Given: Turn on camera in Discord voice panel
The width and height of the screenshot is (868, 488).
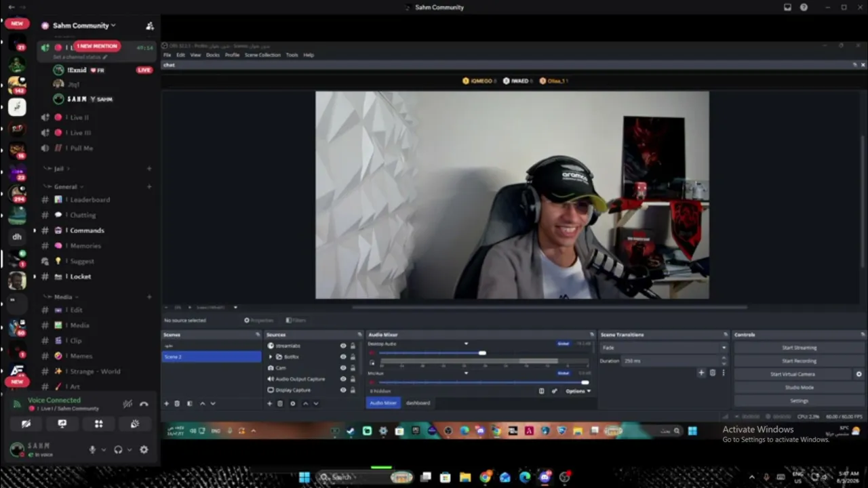Looking at the screenshot, I should (26, 424).
